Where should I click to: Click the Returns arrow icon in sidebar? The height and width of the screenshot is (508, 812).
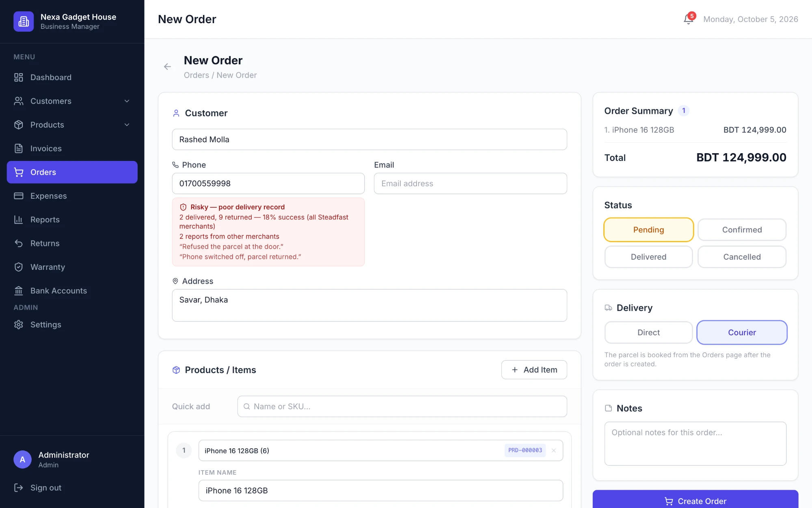tap(19, 243)
